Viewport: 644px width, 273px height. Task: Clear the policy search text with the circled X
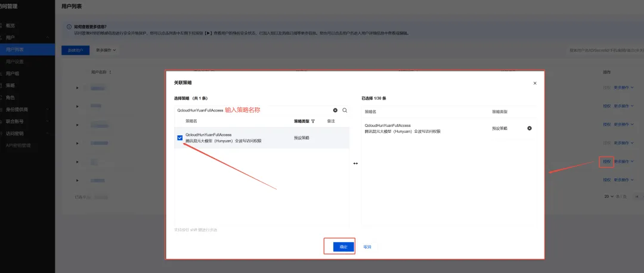[x=335, y=110]
